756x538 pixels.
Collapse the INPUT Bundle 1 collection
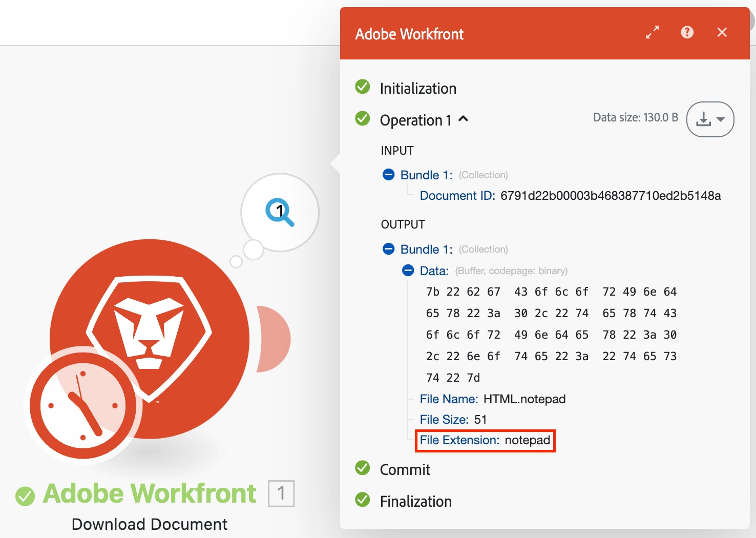click(389, 175)
